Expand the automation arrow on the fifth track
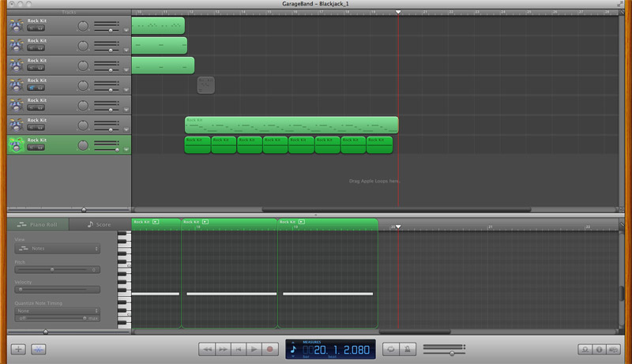The image size is (632, 364). (126, 110)
